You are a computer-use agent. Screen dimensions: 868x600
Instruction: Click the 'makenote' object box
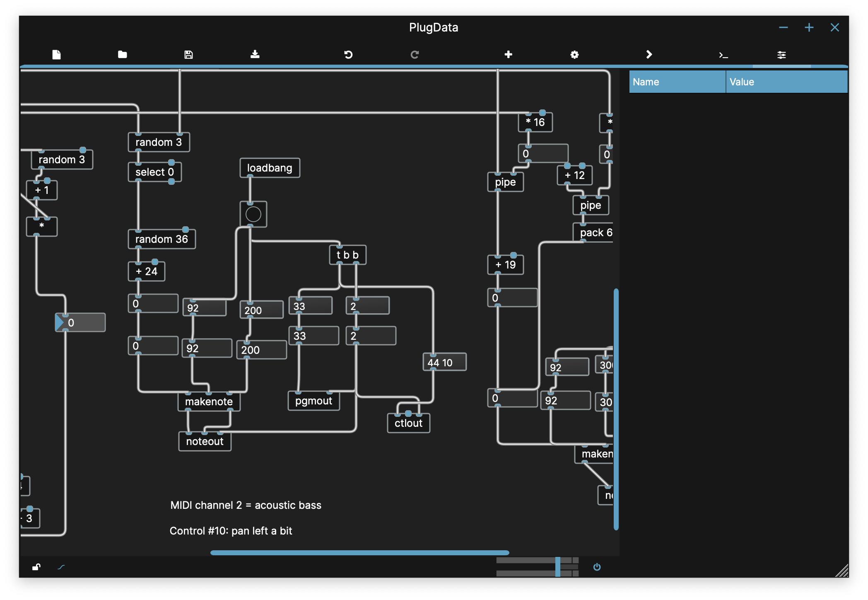pyautogui.click(x=209, y=401)
